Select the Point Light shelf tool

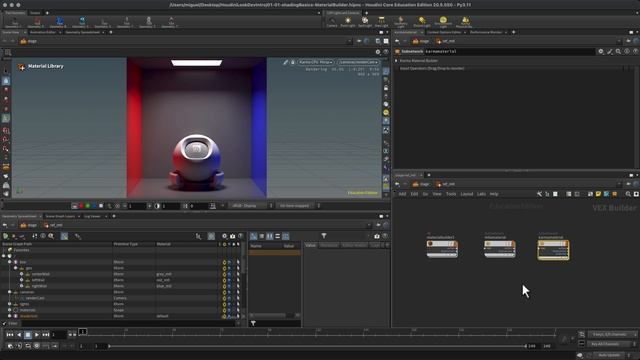(348, 22)
